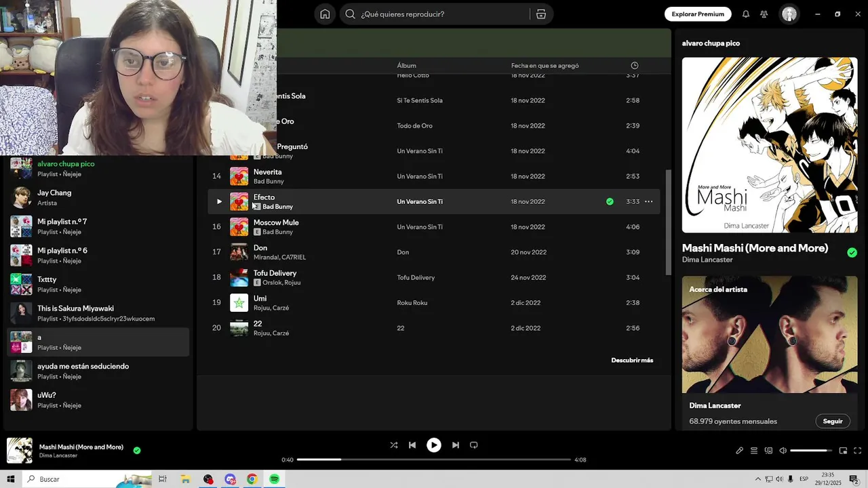Open Mi playlist n.º 6

pos(98,256)
